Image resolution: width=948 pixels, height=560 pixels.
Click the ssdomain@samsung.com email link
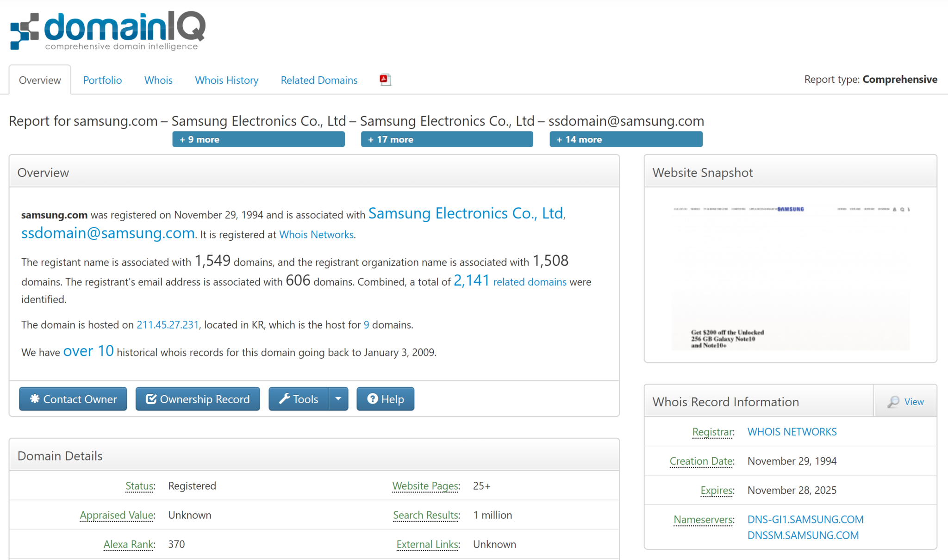(x=108, y=233)
